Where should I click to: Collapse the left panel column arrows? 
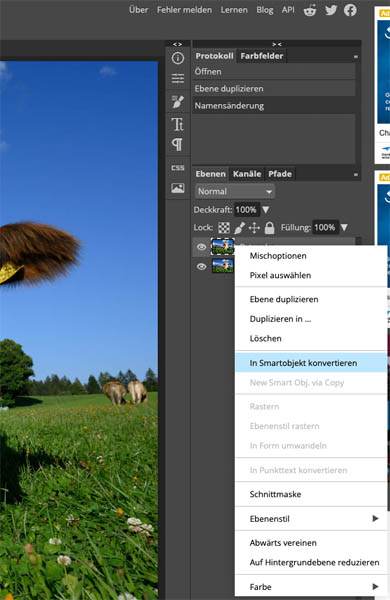[178, 44]
